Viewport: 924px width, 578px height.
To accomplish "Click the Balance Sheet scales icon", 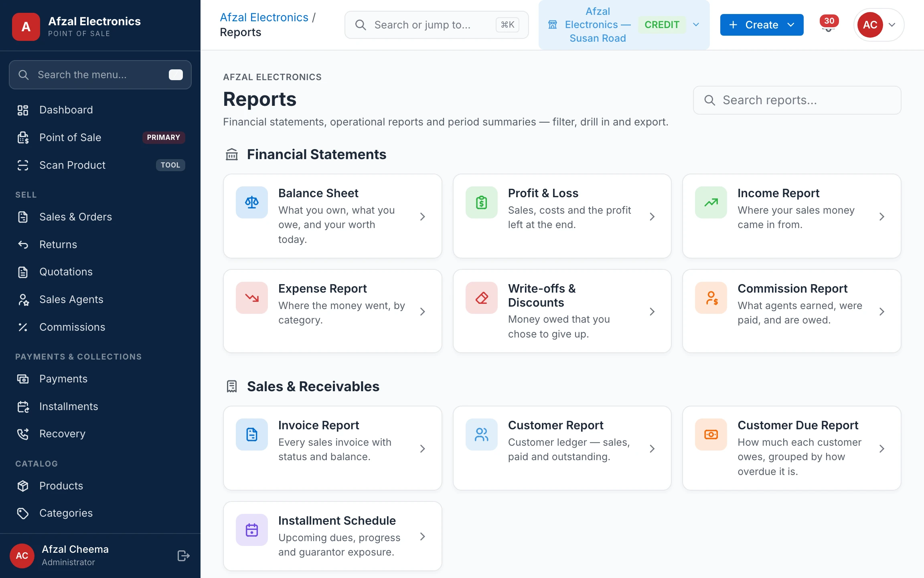I will tap(252, 202).
